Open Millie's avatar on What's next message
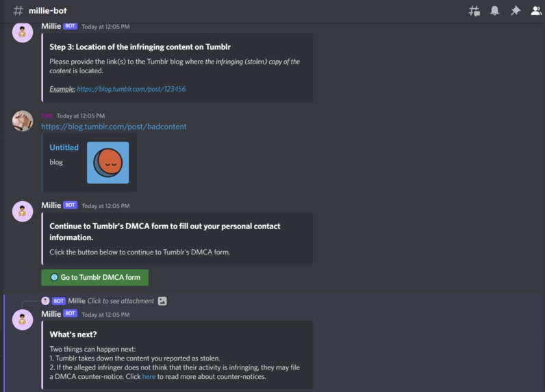Image resolution: width=545 pixels, height=392 pixels. [23, 319]
